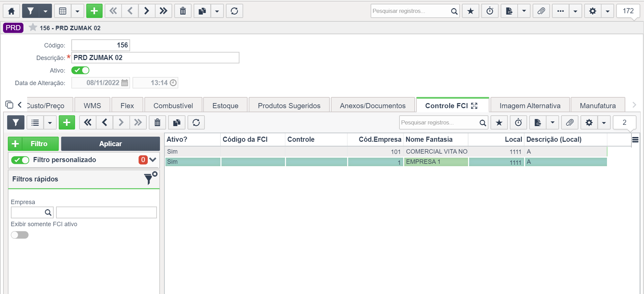Switch to the Flex tab
644x294 pixels.
(127, 105)
